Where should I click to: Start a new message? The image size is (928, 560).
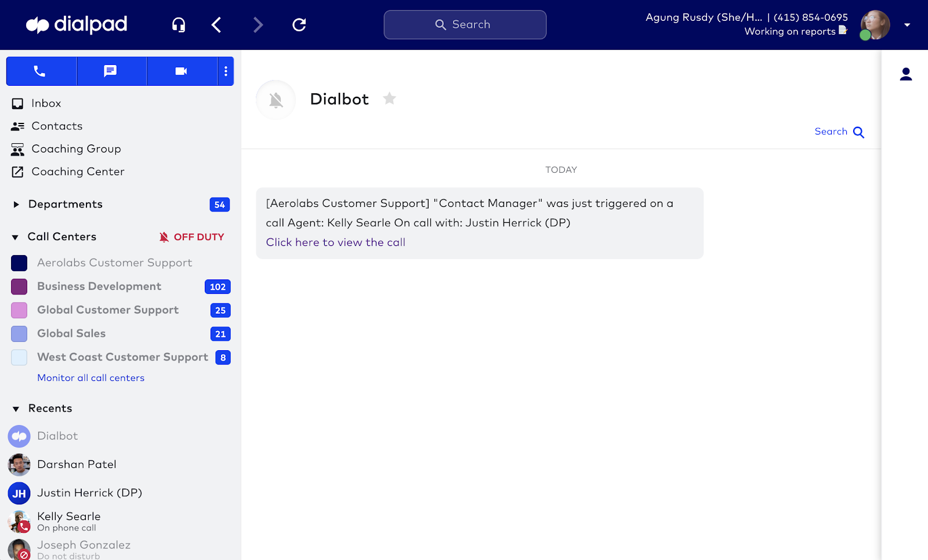tap(111, 71)
